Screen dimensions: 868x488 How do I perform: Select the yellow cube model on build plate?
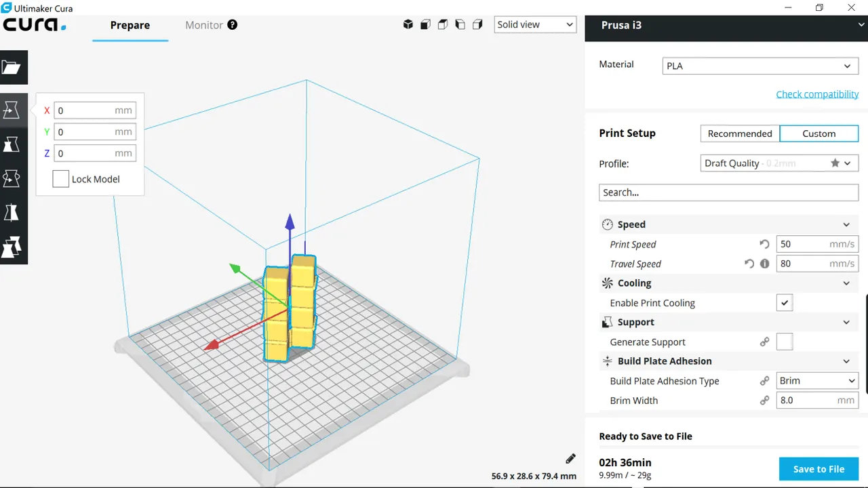290,308
